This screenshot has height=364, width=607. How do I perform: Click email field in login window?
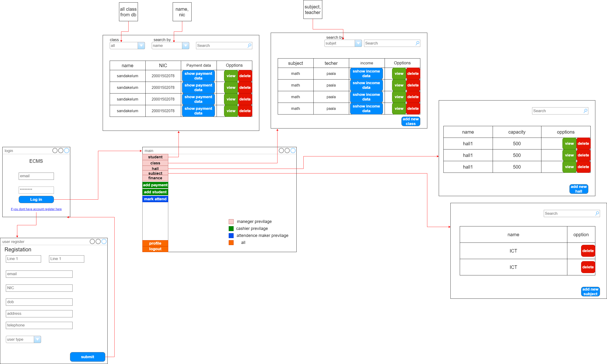pyautogui.click(x=36, y=176)
